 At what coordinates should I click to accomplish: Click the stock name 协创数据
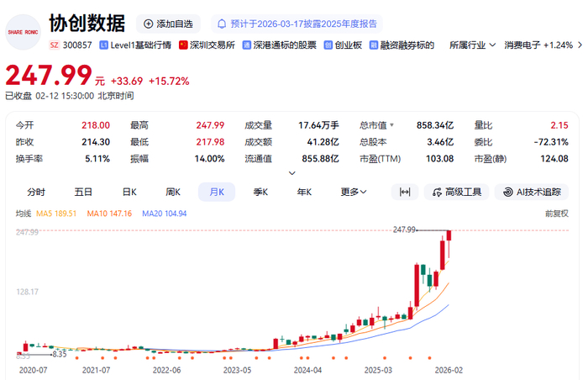point(87,24)
